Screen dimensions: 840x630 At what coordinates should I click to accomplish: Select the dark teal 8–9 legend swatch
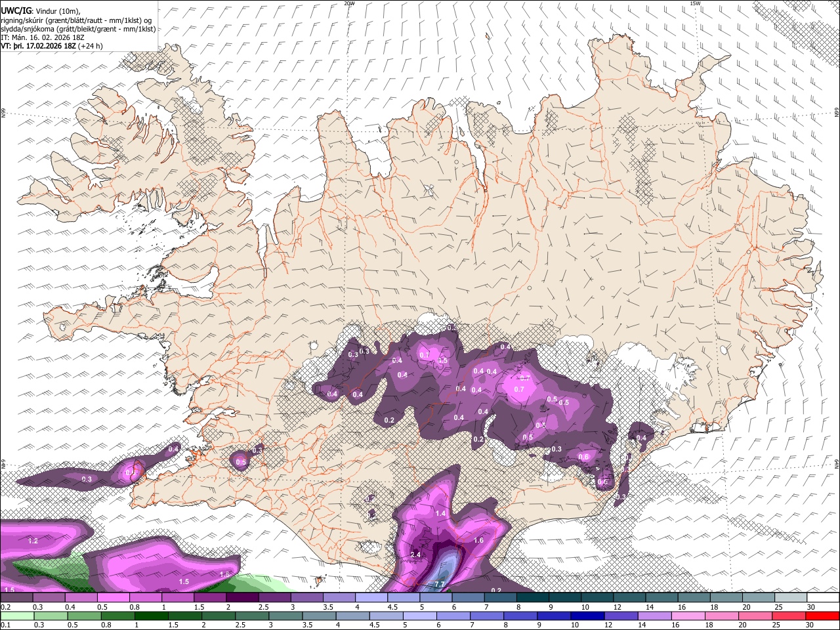[x=532, y=598]
